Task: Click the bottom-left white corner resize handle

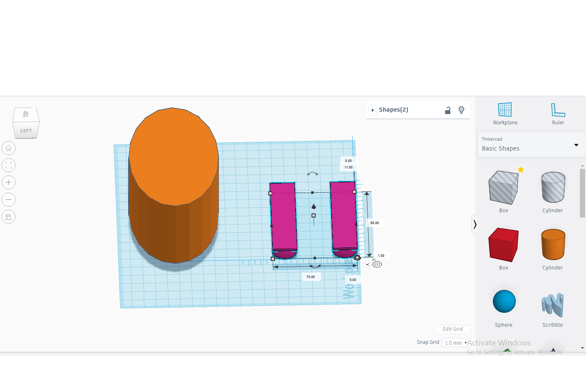Action: tap(273, 259)
